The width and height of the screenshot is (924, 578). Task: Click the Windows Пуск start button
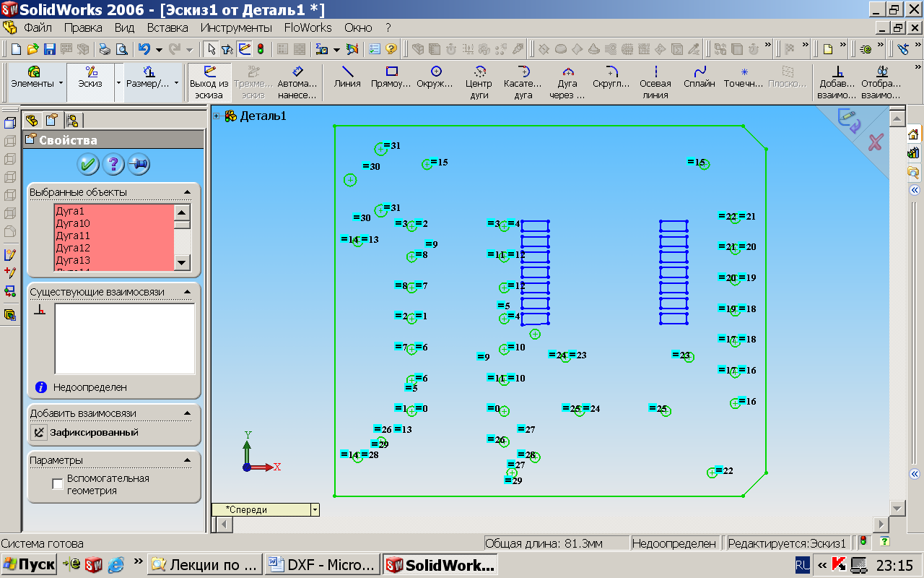pyautogui.click(x=29, y=564)
